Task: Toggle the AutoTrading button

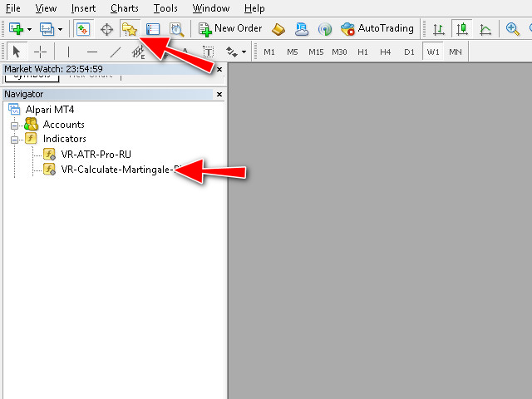Action: point(377,28)
